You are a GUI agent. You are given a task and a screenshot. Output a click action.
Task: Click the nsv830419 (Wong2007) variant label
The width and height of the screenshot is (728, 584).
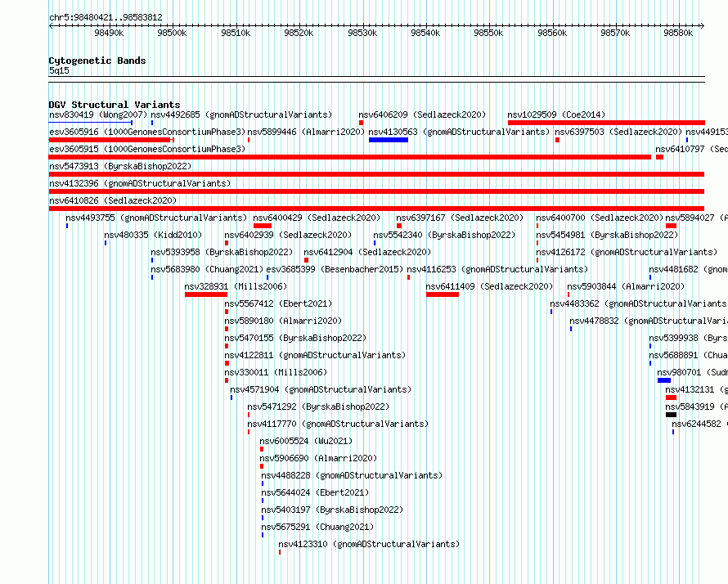pos(98,115)
